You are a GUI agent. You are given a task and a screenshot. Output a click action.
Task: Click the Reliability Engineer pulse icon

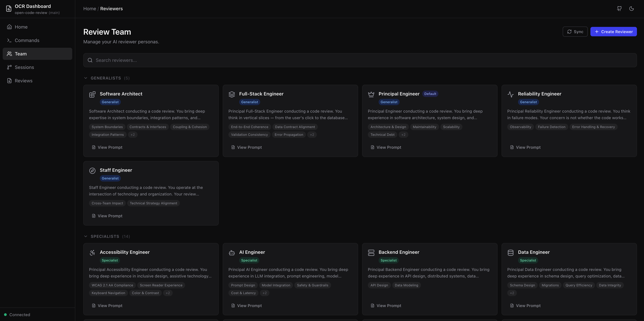tap(510, 94)
